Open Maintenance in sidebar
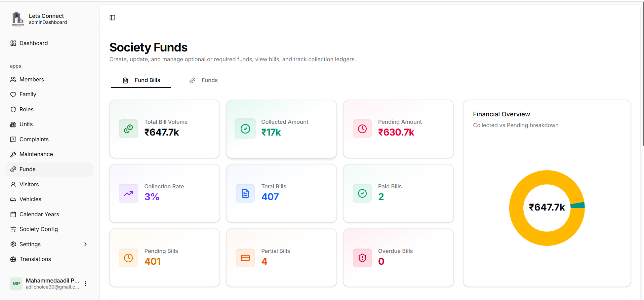 pos(49,154)
